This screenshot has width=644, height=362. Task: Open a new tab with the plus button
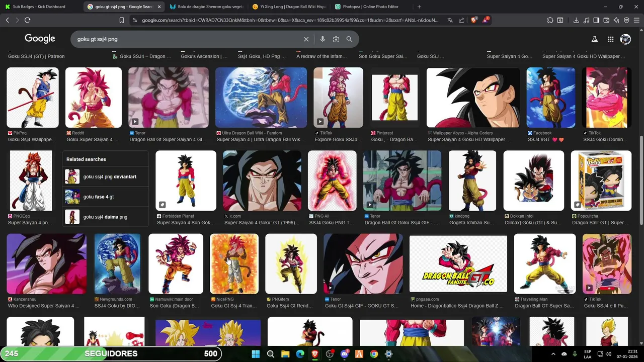pyautogui.click(x=419, y=7)
